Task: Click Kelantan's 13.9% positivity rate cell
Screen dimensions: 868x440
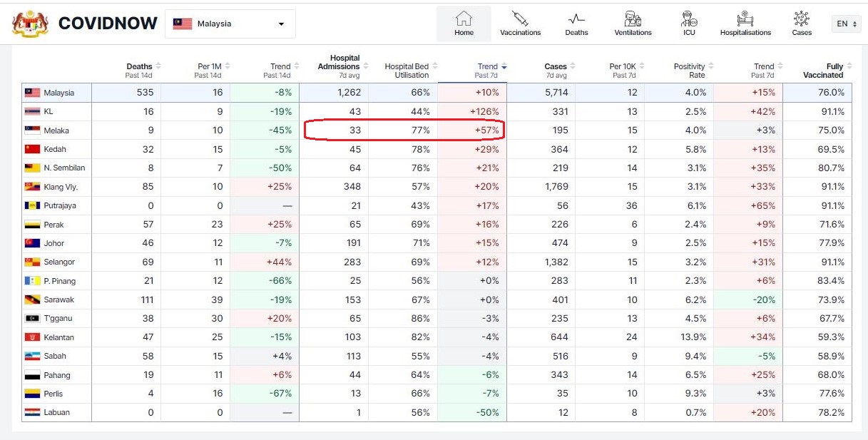Action: [x=695, y=337]
